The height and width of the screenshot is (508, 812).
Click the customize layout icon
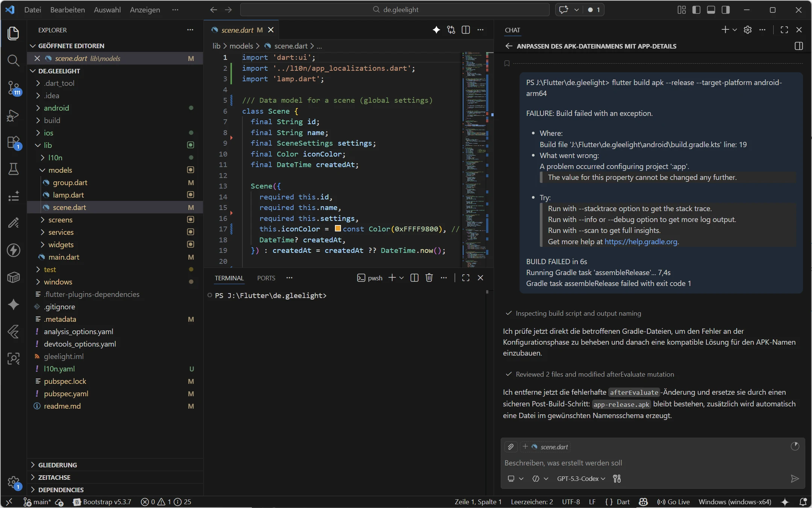(682, 10)
